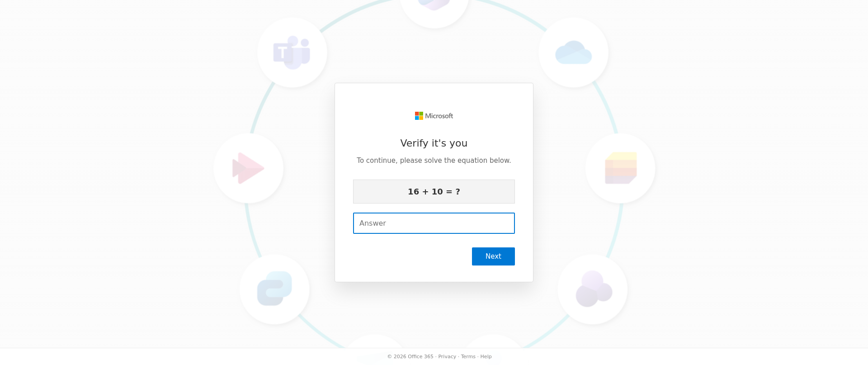The height and width of the screenshot is (365, 868).
Task: Click the 16 + 10 equation box
Action: point(434,192)
